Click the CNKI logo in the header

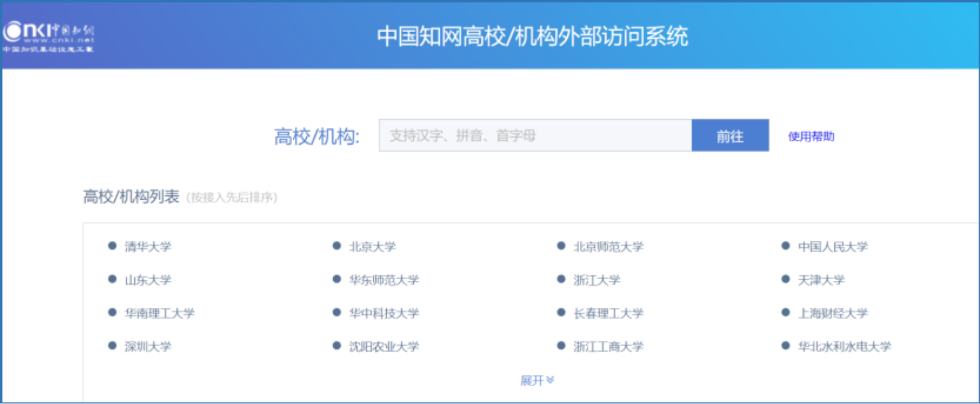point(48,36)
